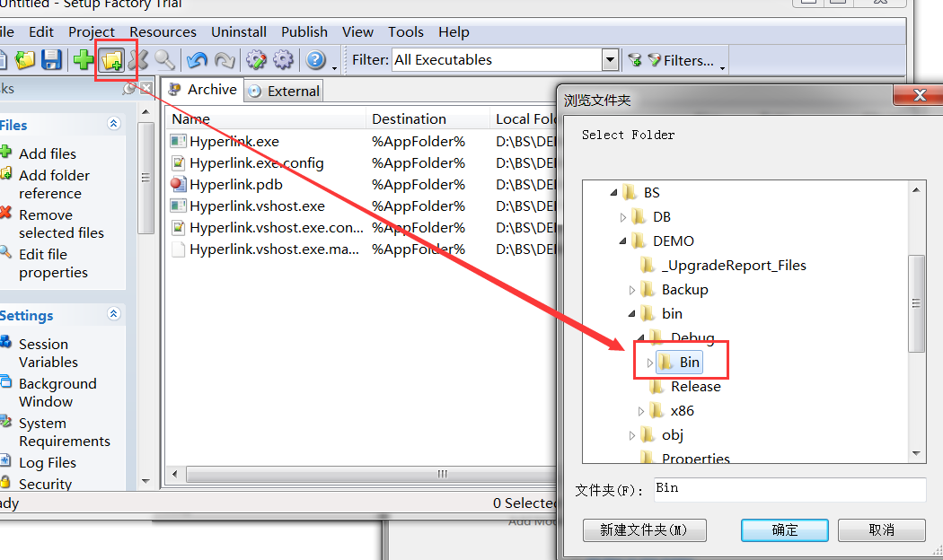943x560 pixels.
Task: Click the magnifier File properties toolbar icon
Action: pyautogui.click(x=164, y=59)
